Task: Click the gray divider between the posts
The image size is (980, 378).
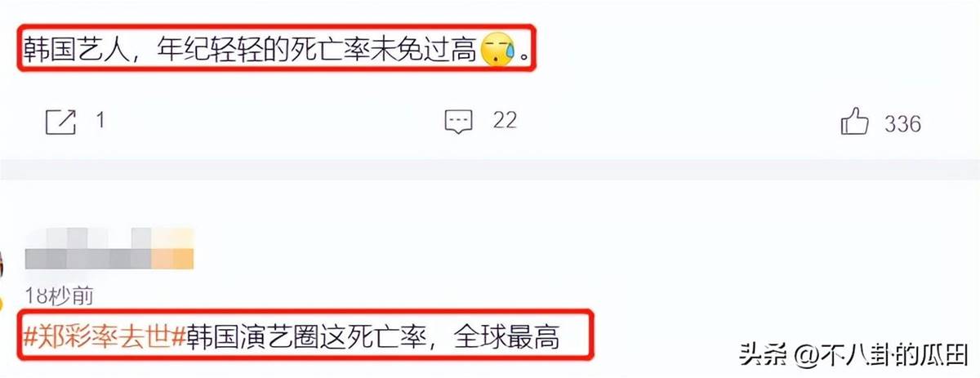Action: 490,169
